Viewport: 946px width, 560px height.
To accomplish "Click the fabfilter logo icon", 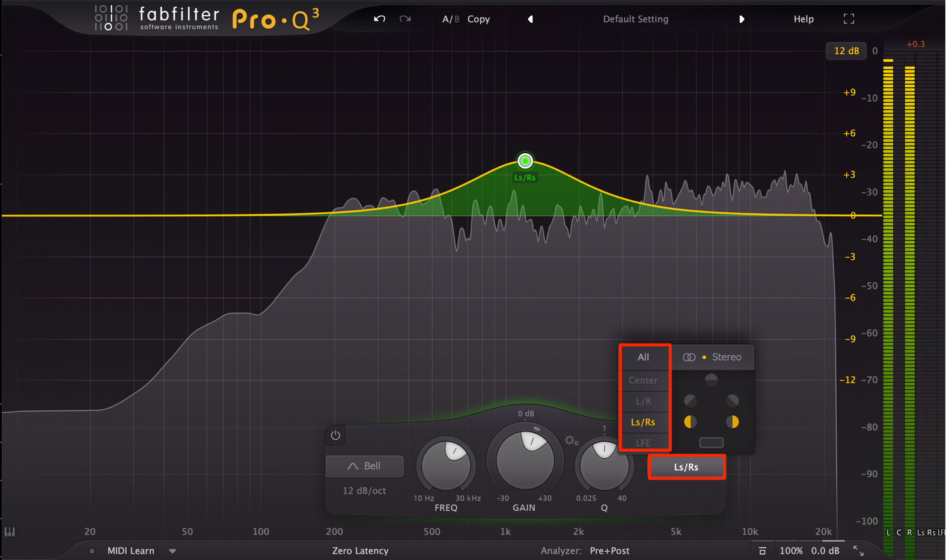I will tap(111, 17).
